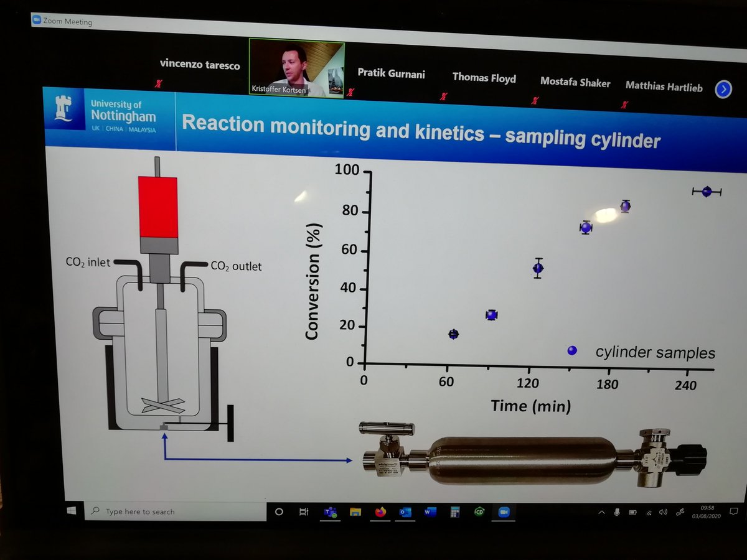
Task: Switch to Zoom app on taskbar
Action: tap(504, 512)
